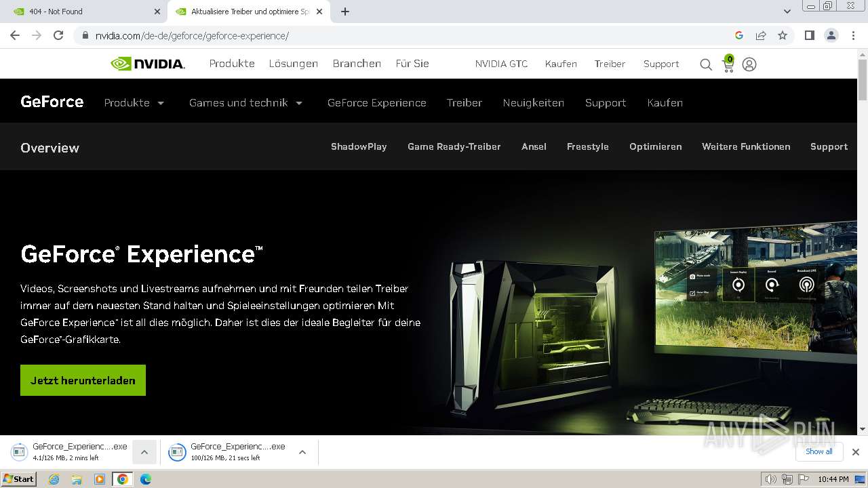Open the Chrome three-dot menu
This screenshot has width=868, height=488.
853,35
